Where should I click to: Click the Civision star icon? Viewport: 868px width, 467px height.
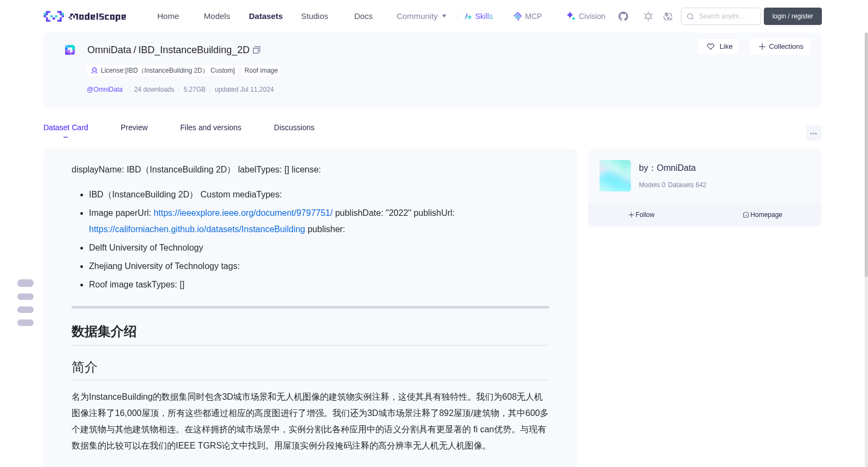pos(571,16)
